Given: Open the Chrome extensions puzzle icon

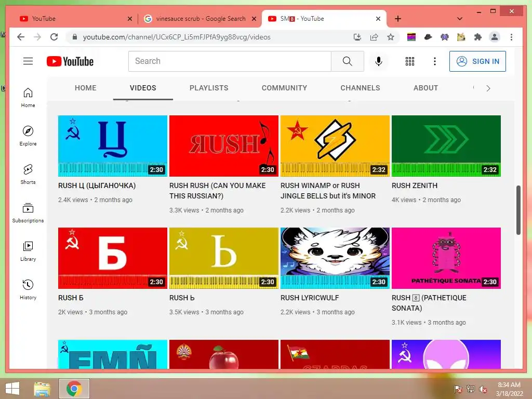Looking at the screenshot, I should (478, 37).
